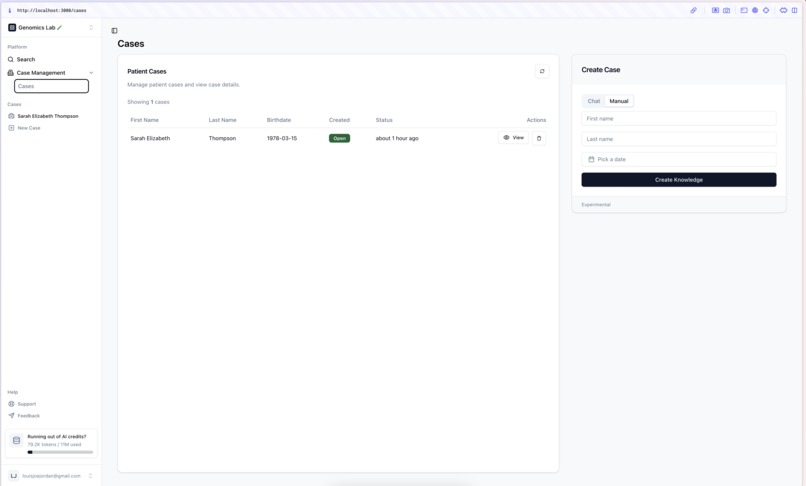Click the filled globe icon in toolbar
Image resolution: width=806 pixels, height=486 pixels.
click(755, 10)
